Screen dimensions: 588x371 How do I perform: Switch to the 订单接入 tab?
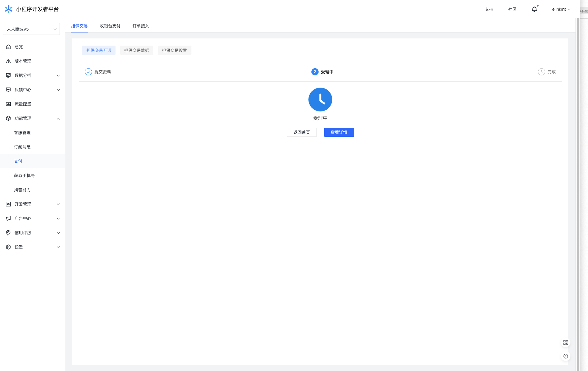pyautogui.click(x=141, y=26)
